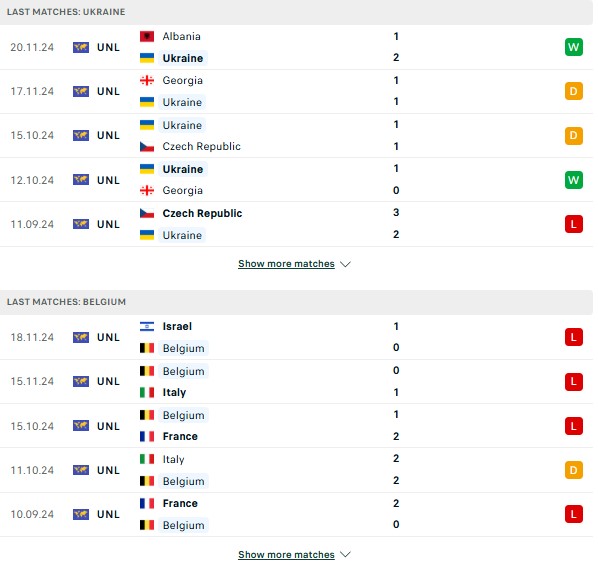Expand more Belgium matches using chevron arrow
The width and height of the screenshot is (598, 570).
[345, 555]
